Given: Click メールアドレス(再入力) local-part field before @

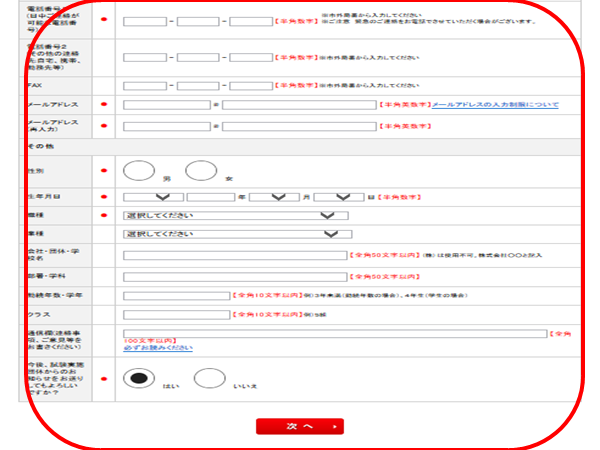Looking at the screenshot, I should pyautogui.click(x=167, y=126).
